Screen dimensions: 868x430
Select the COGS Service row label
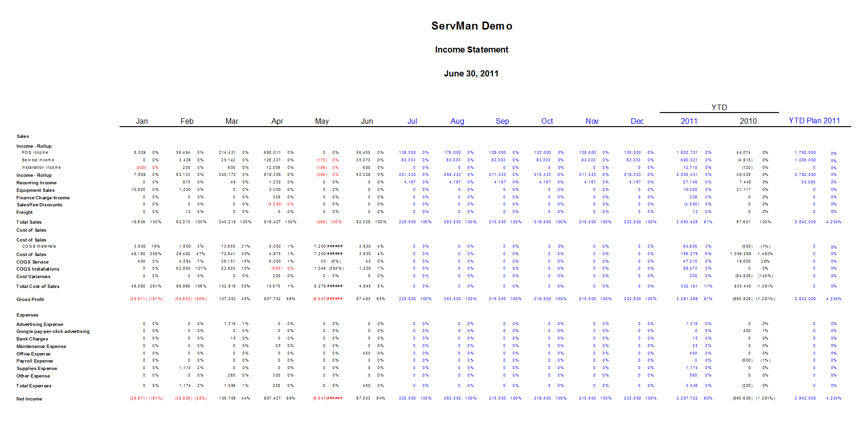pos(32,262)
